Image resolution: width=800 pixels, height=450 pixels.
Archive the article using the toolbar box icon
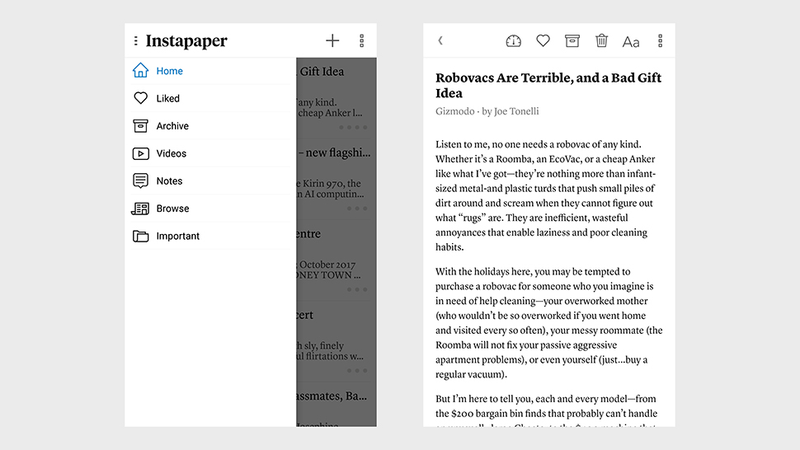tap(572, 41)
